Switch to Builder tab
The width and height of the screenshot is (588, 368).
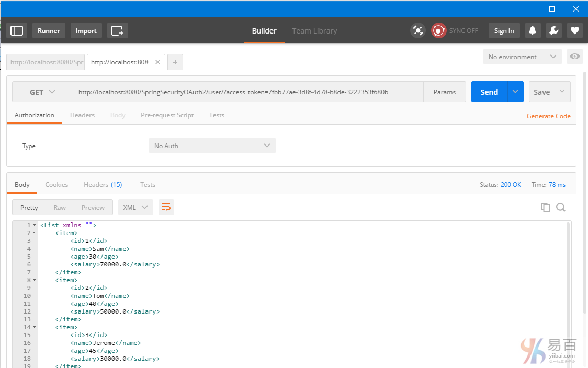(x=264, y=31)
